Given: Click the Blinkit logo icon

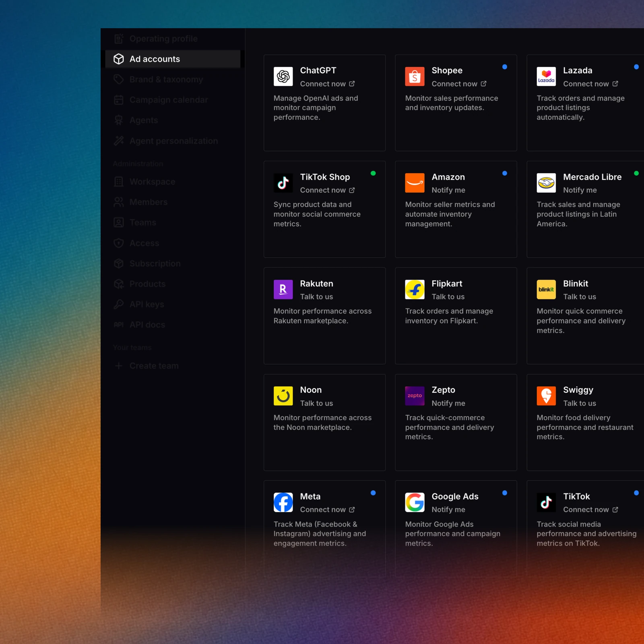Looking at the screenshot, I should pyautogui.click(x=546, y=289).
